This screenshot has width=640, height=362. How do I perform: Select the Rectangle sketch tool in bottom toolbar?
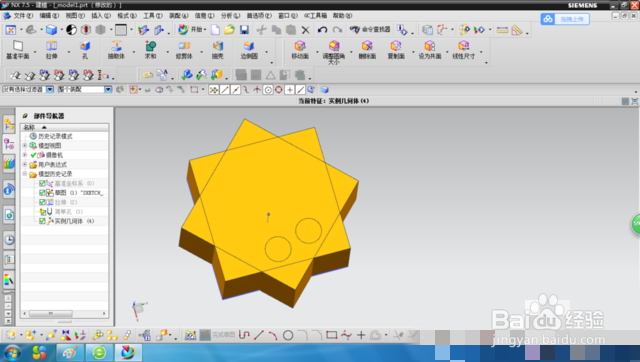pyautogui.click(x=331, y=335)
